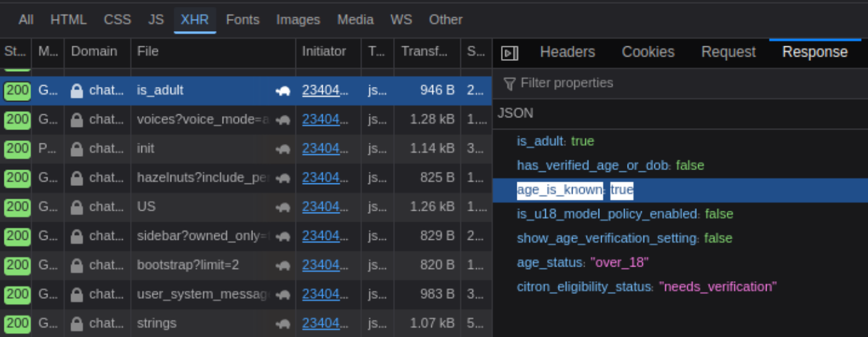Sort by the Initiator column header
The width and height of the screenshot is (868, 337).
[x=328, y=51]
